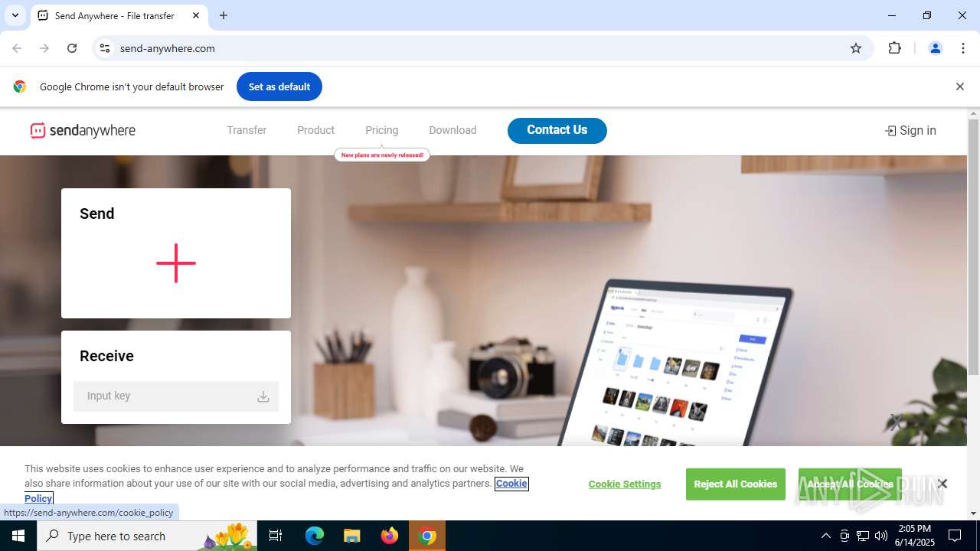Open the Cookie Policy link

(x=511, y=484)
